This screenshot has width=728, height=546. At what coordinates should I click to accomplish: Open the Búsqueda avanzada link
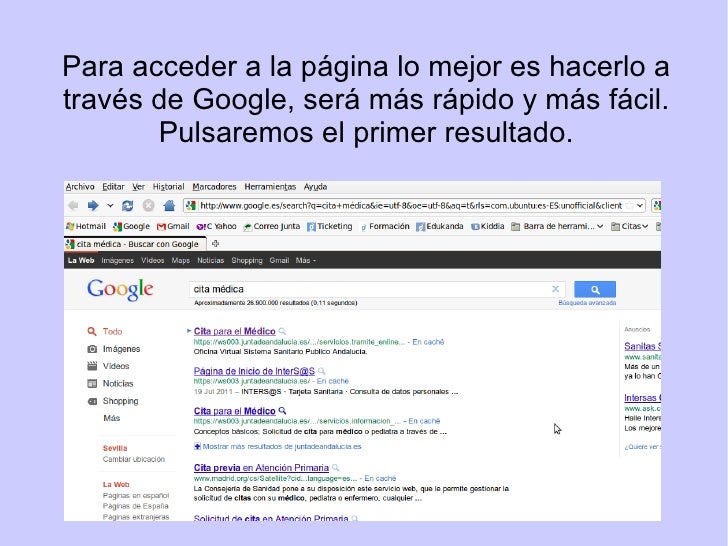click(587, 303)
